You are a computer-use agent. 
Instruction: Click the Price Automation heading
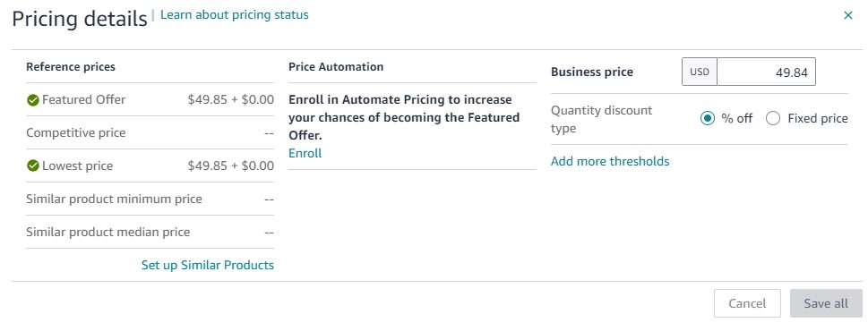click(336, 67)
